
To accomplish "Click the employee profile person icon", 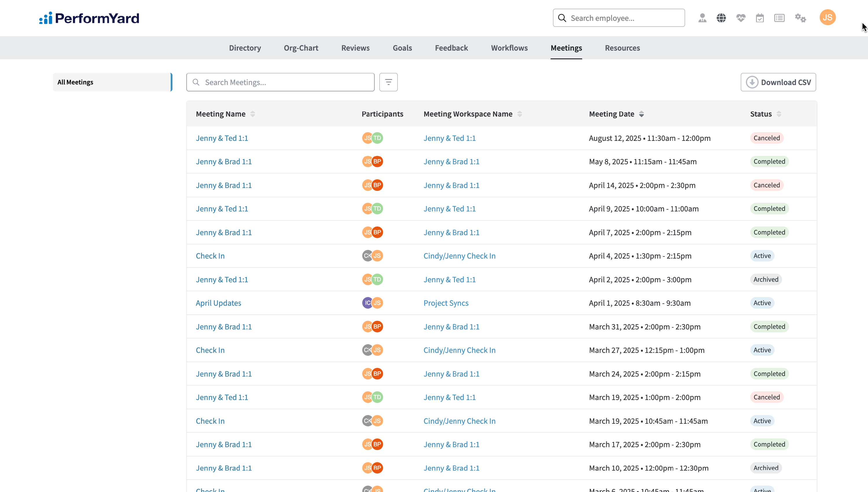I will pyautogui.click(x=703, y=18).
